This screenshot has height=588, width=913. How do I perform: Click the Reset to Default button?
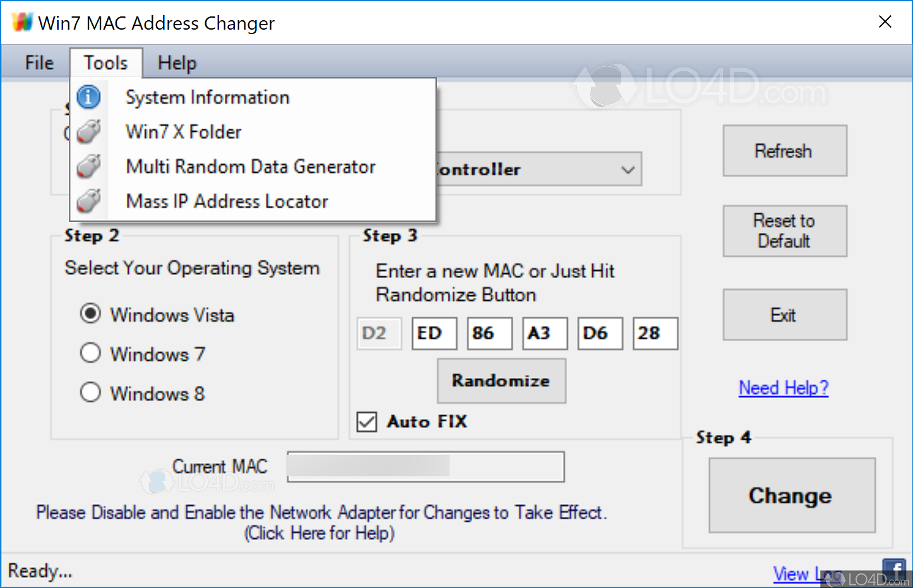pyautogui.click(x=785, y=231)
